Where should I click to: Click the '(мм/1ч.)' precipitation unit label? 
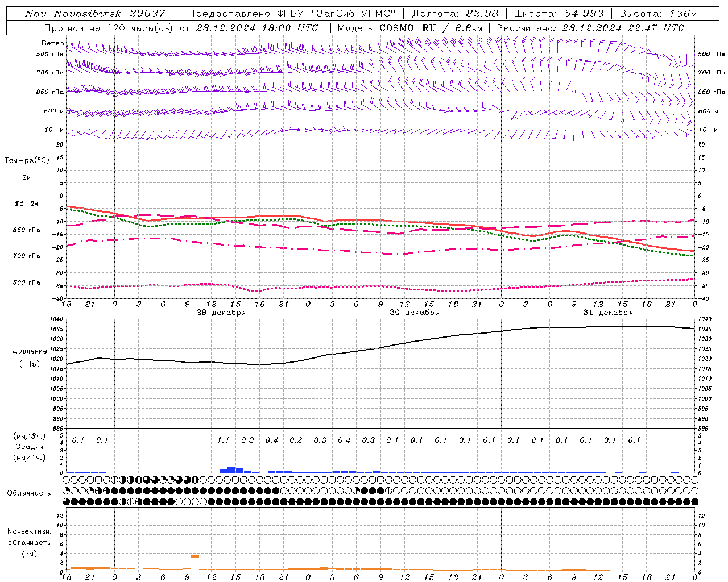tap(29, 458)
